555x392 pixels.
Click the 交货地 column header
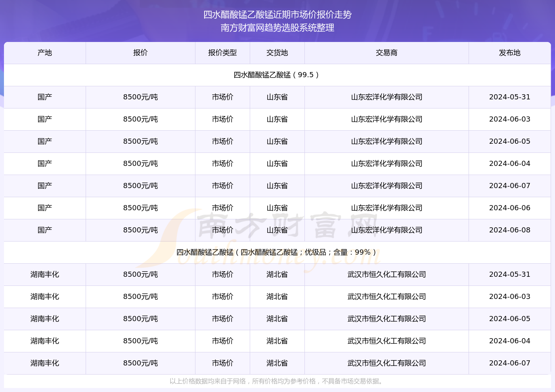point(277,53)
